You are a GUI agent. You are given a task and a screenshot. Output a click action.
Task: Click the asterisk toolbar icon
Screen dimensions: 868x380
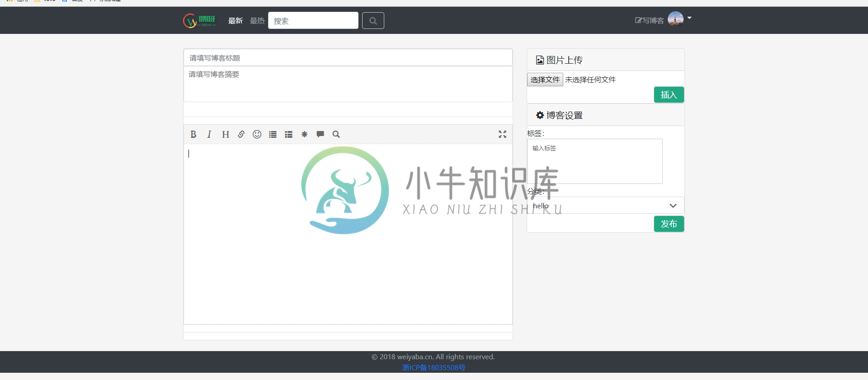pos(304,134)
